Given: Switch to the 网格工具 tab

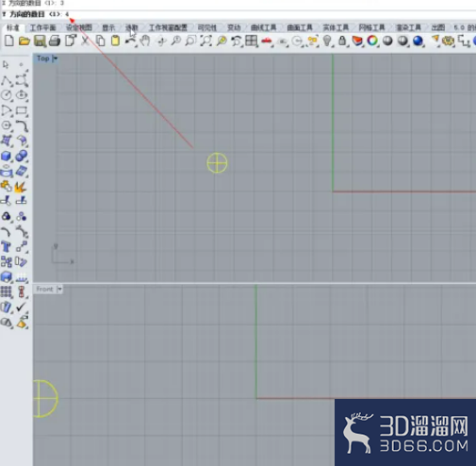Looking at the screenshot, I should pos(372,27).
